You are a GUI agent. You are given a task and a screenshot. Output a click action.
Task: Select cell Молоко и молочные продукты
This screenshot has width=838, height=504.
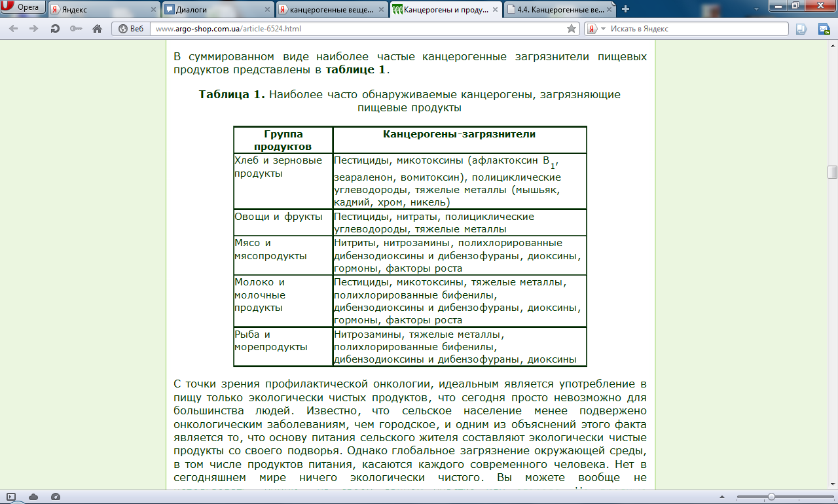tap(283, 301)
